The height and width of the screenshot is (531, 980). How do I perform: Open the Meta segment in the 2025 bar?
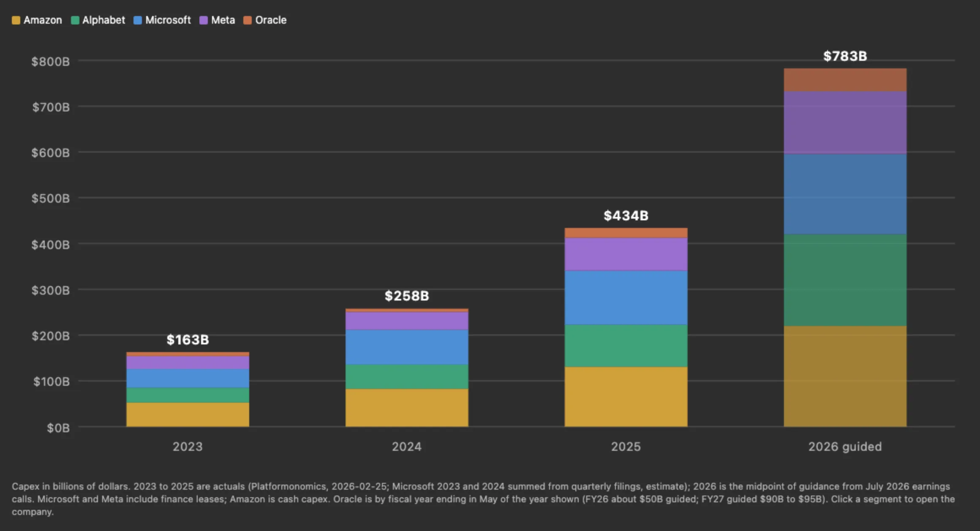tap(626, 255)
